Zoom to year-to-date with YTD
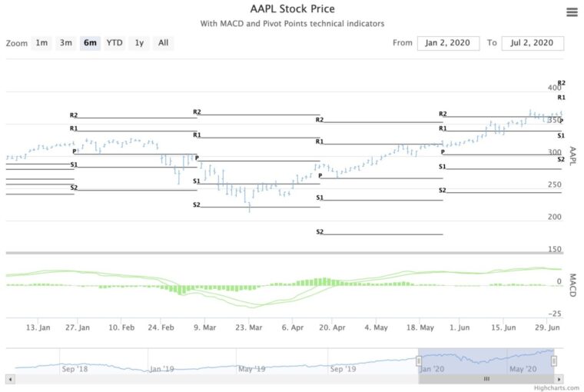The image size is (584, 392). coord(114,43)
